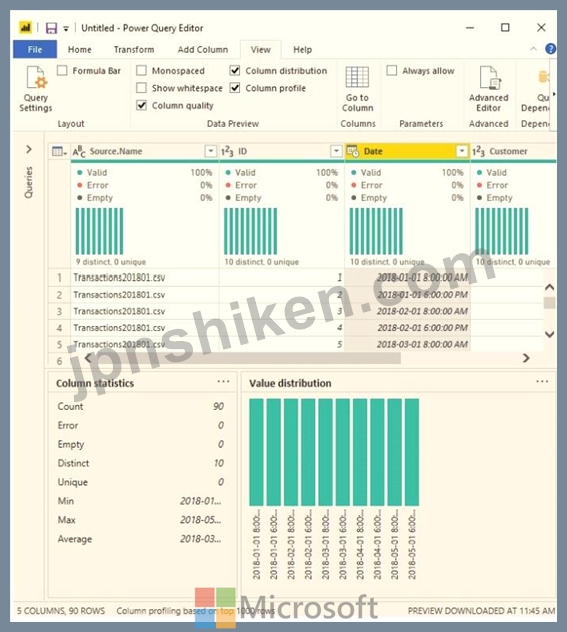567x632 pixels.
Task: Click the Date column type icon
Action: coord(352,151)
